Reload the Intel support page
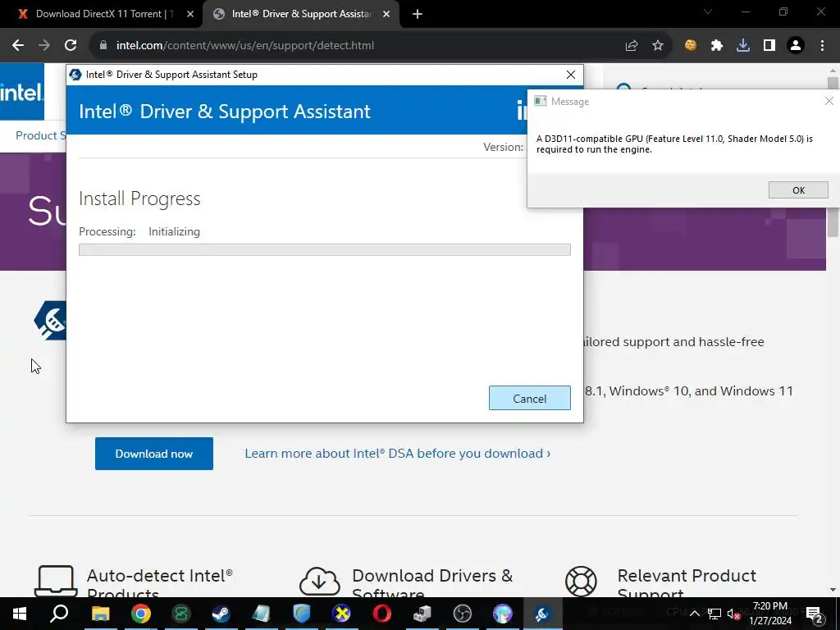Image resolution: width=840 pixels, height=630 pixels. pyautogui.click(x=71, y=46)
